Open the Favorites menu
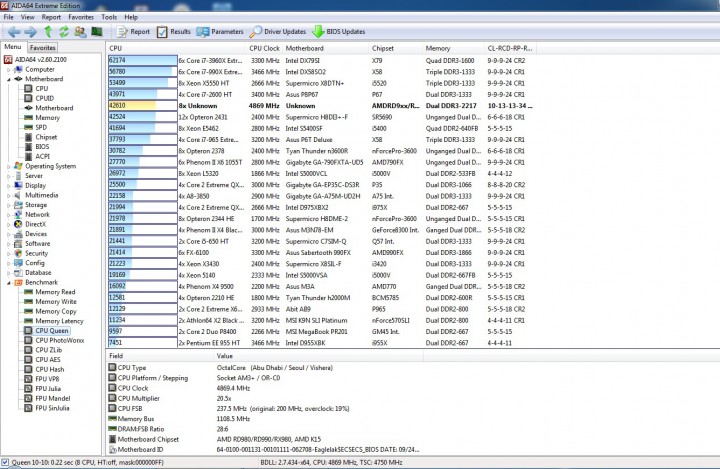Screen dimensions: 720x469 pyautogui.click(x=81, y=17)
